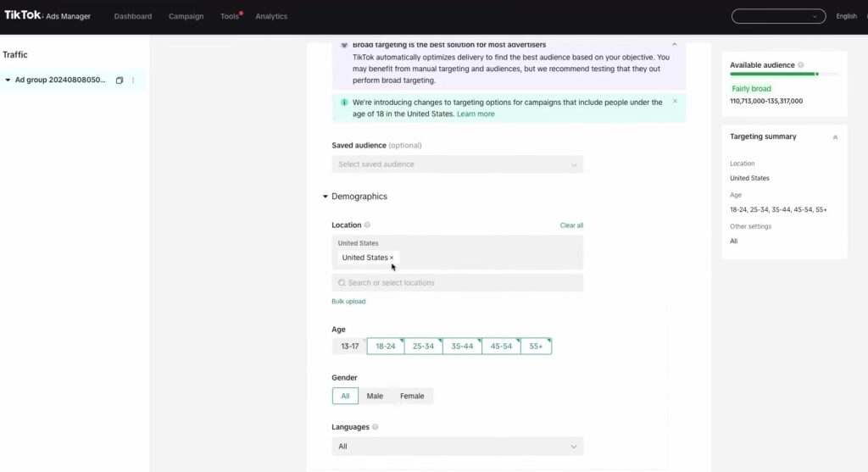Change the interface language from English
This screenshot has width=868, height=472.
846,16
